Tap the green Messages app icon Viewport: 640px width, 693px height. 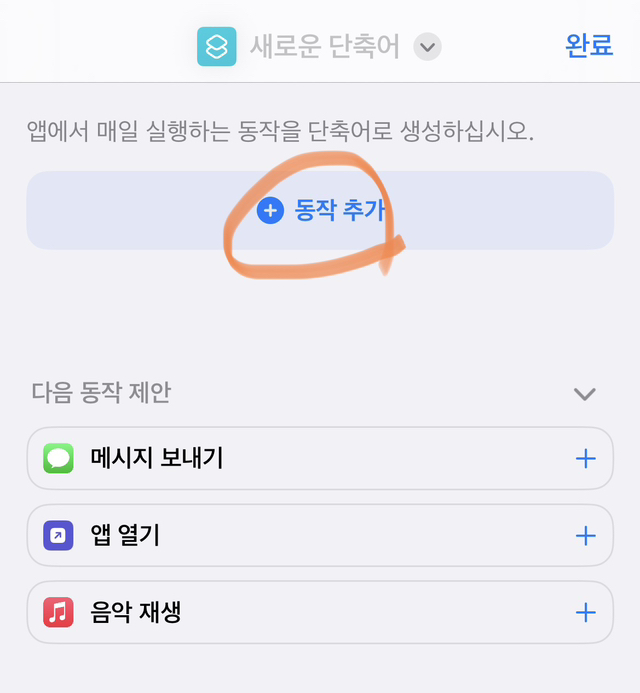58,458
